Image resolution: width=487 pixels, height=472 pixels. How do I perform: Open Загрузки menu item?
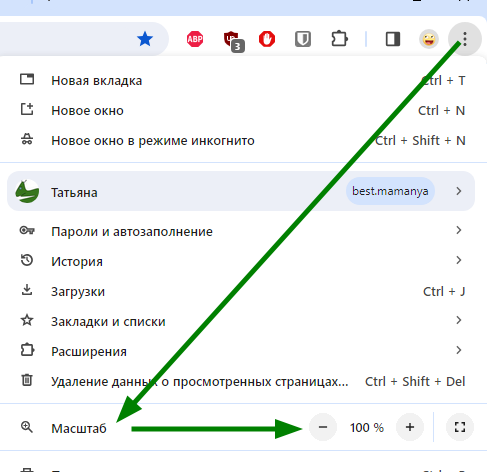tap(243, 291)
